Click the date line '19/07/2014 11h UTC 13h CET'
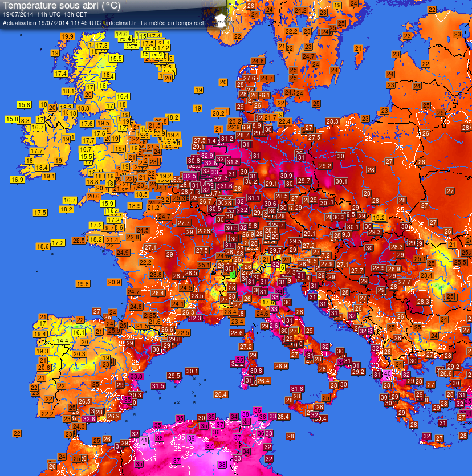 click(45, 14)
